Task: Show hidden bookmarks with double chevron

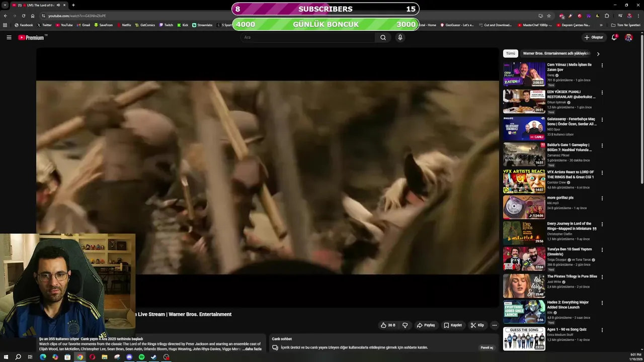Action: [x=601, y=25]
